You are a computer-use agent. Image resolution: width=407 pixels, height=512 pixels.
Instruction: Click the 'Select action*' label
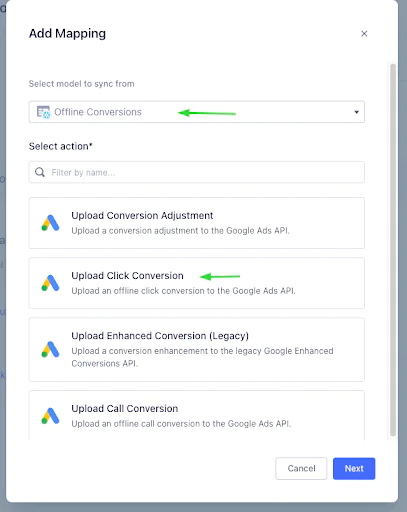[61, 146]
